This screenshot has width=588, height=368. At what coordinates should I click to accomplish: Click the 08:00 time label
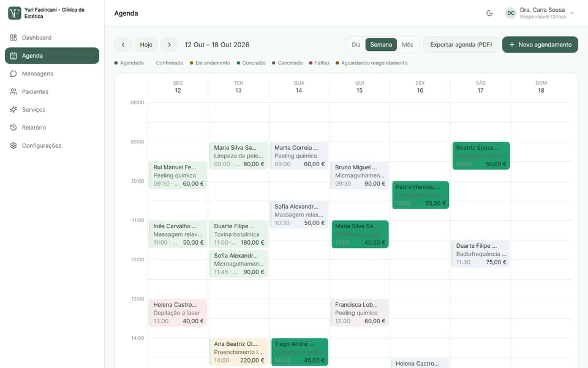point(137,102)
